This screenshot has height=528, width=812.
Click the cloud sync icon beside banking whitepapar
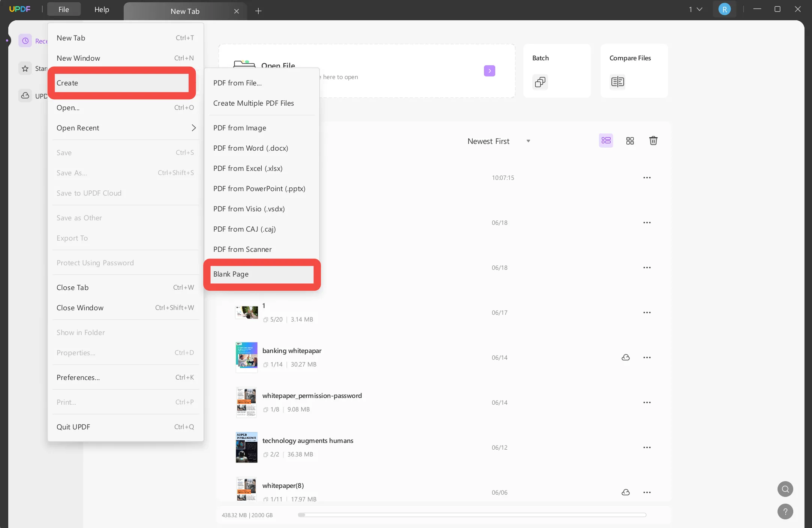pos(625,357)
